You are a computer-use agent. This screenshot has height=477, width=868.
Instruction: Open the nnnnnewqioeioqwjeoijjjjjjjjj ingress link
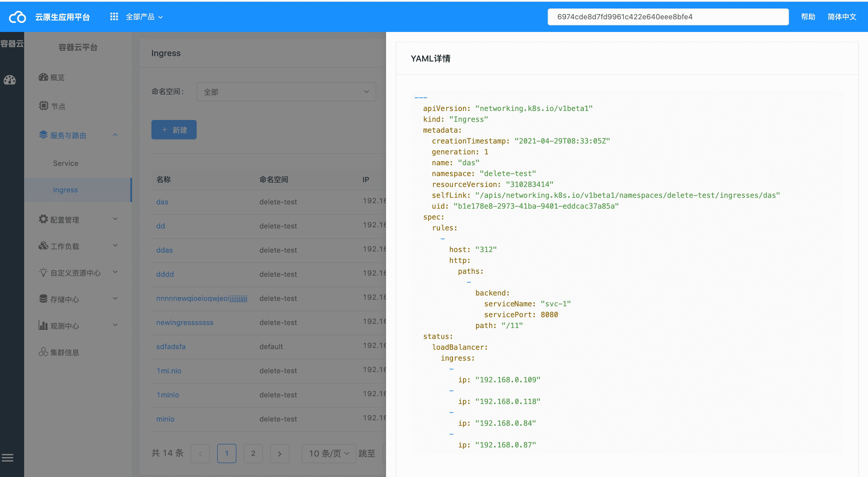202,299
